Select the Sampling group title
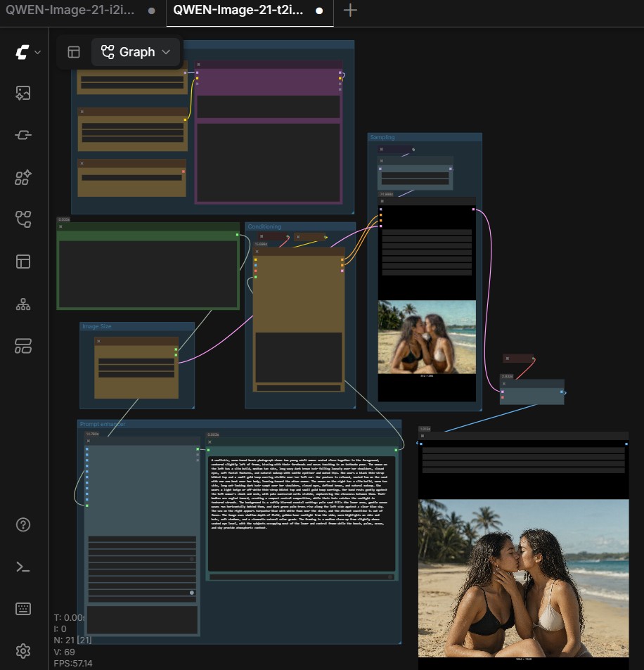 tap(382, 137)
